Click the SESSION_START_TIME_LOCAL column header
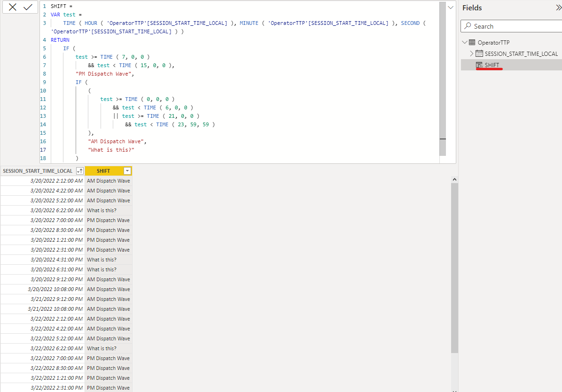This screenshot has width=562, height=392. 38,171
